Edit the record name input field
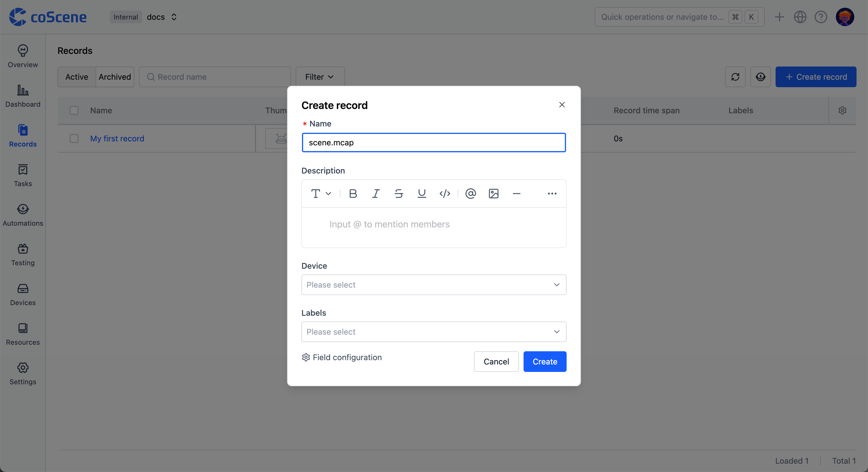 tap(434, 143)
